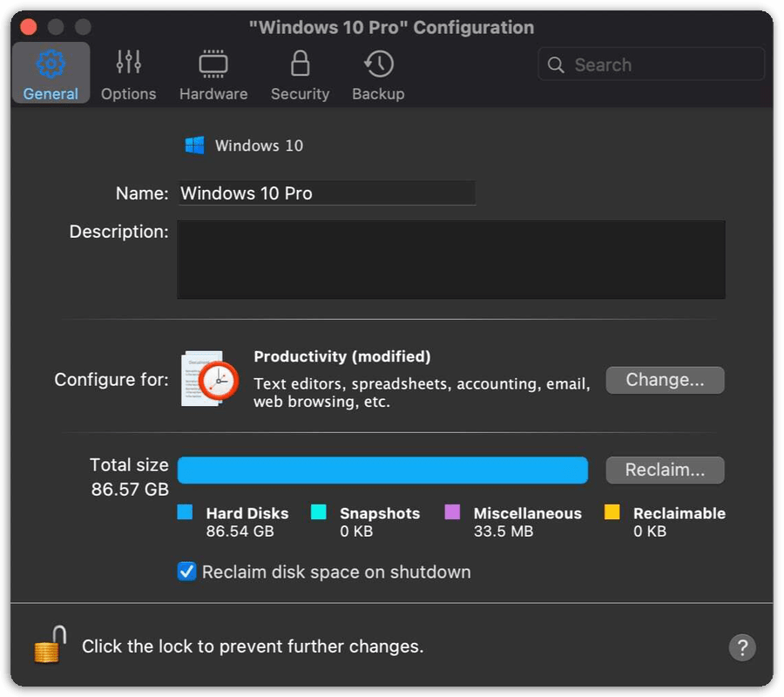
Task: Go to the Security tab
Action: (300, 75)
